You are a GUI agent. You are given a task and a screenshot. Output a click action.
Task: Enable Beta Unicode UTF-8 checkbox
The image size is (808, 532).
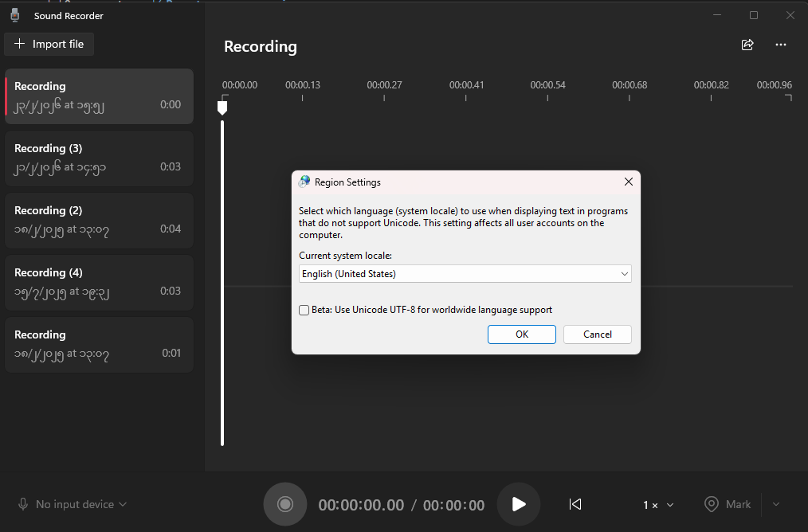[304, 310]
